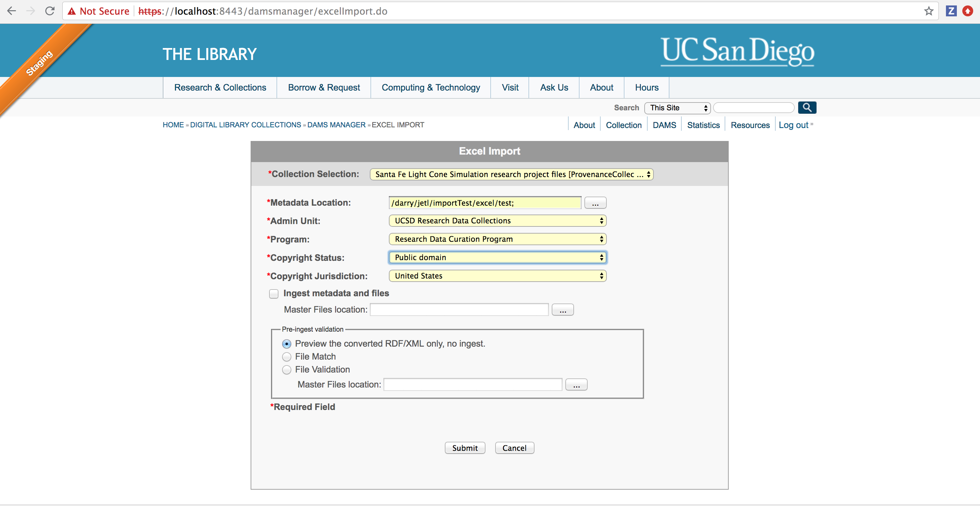Open the Collection Selection dropdown
Screen dimensions: 980x506
[x=511, y=174]
